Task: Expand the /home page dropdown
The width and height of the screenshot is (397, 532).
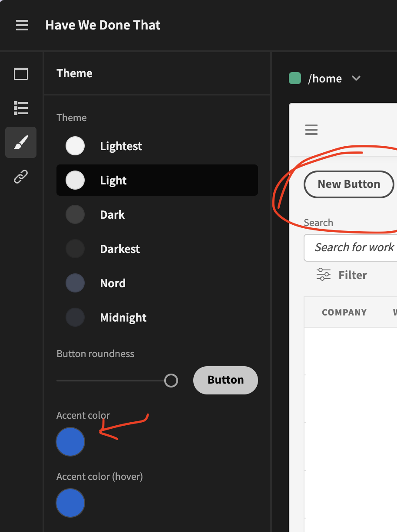Action: point(356,79)
